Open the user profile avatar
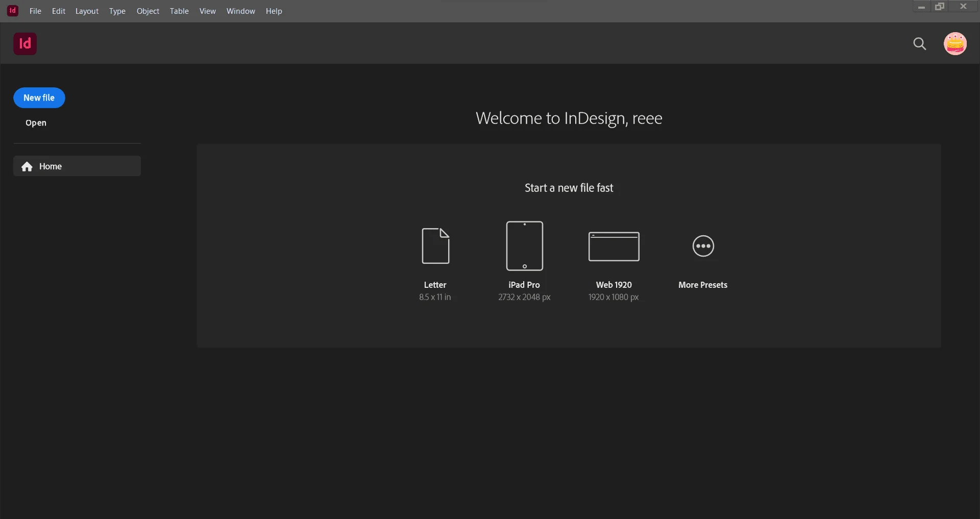This screenshot has width=980, height=519. [955, 44]
